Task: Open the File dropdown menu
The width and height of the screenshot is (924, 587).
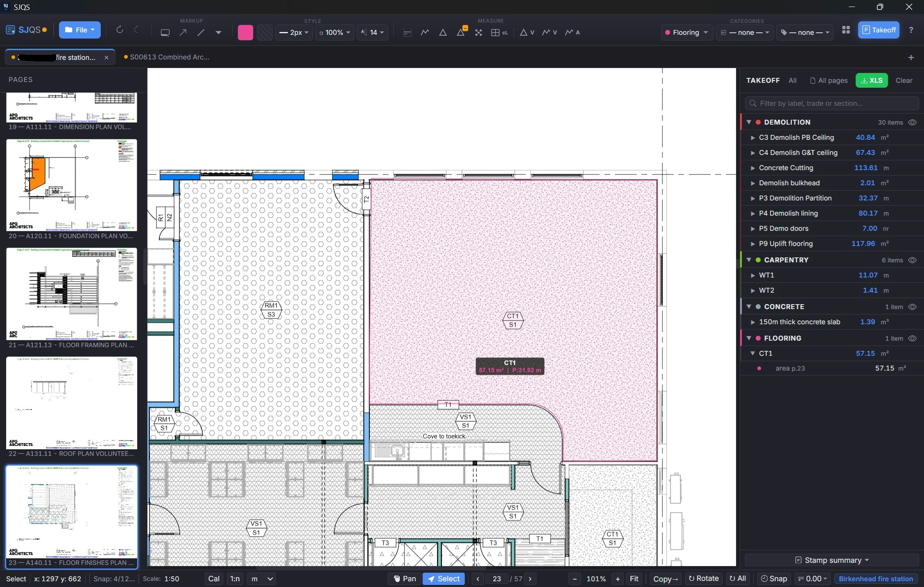Action: pos(79,30)
